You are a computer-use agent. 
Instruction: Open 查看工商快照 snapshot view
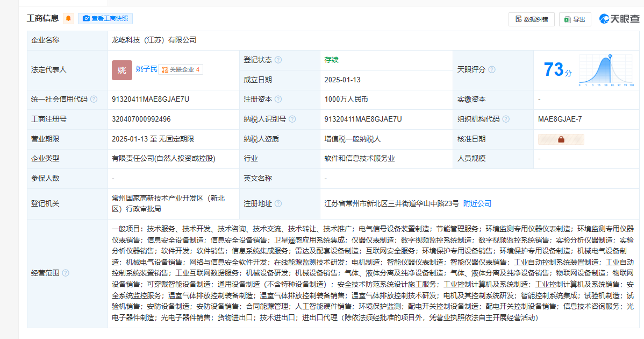105,19
